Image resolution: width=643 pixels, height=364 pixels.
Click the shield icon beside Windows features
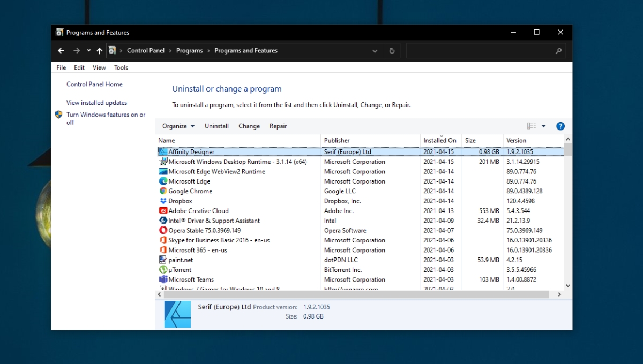(x=59, y=115)
